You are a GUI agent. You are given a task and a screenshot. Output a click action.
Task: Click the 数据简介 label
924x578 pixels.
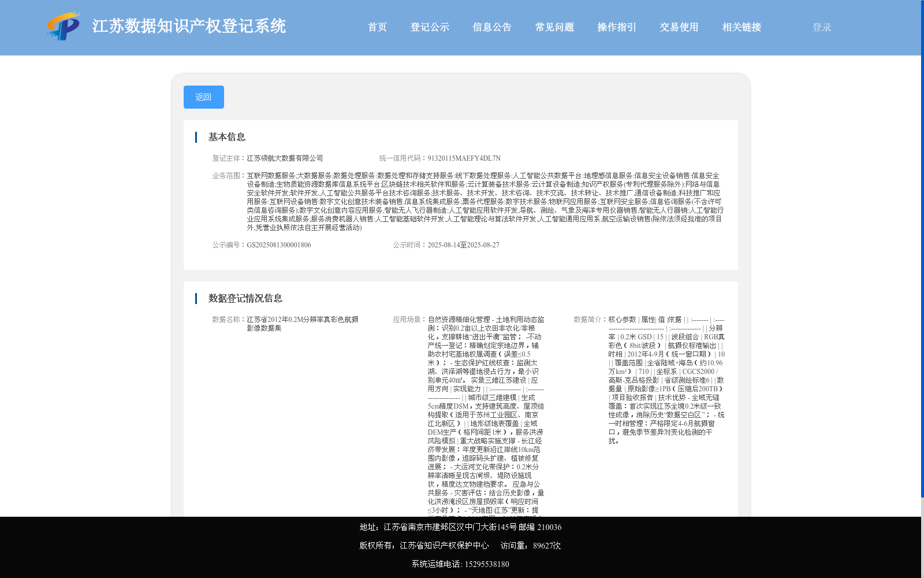point(591,320)
